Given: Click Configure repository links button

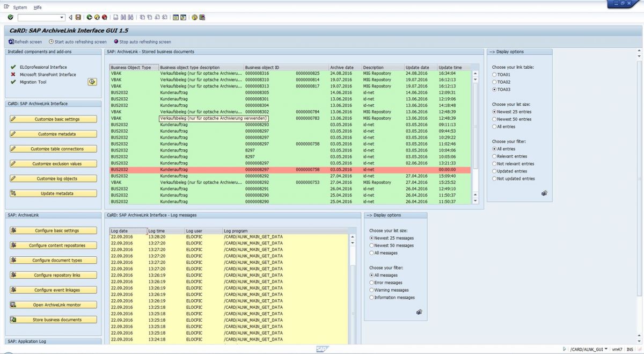Looking at the screenshot, I should [53, 275].
